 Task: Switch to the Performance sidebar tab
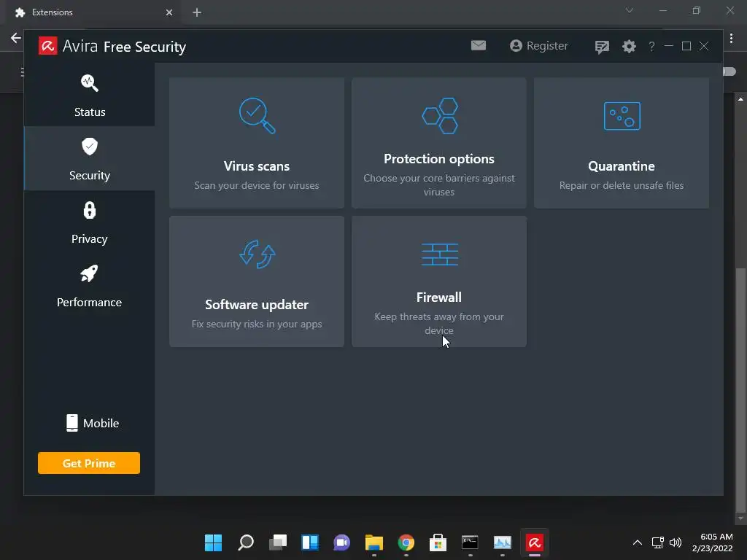pyautogui.click(x=90, y=285)
